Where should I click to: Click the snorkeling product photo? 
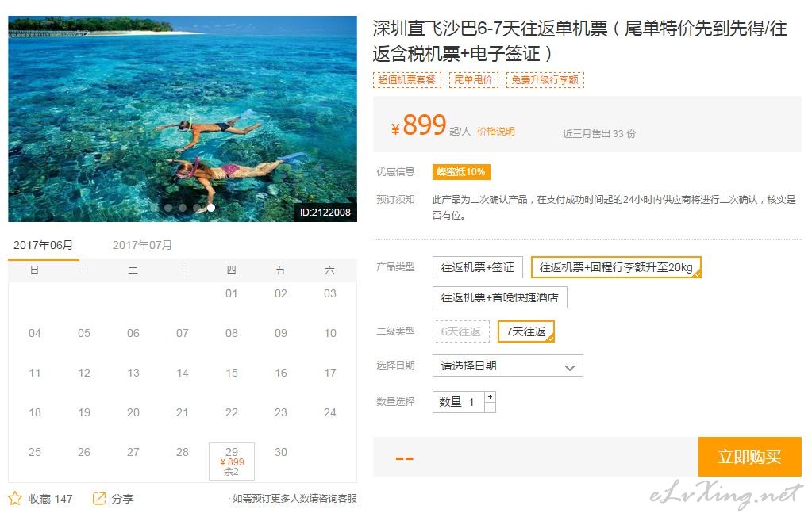pyautogui.click(x=183, y=119)
